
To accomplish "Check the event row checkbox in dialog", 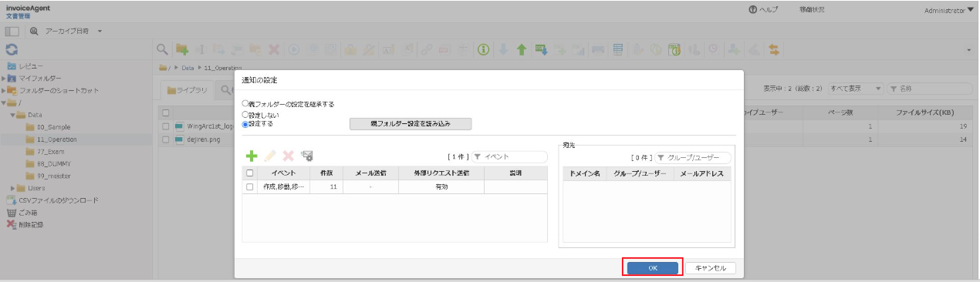I will (x=249, y=186).
